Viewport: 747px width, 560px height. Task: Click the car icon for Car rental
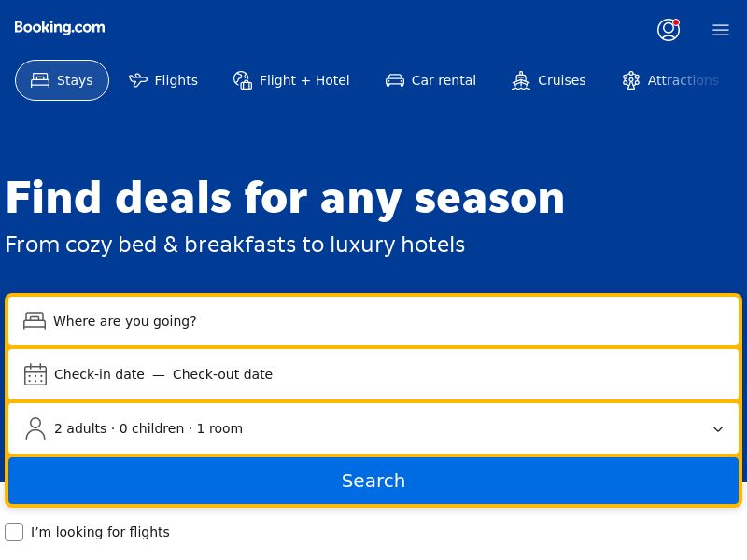(x=395, y=80)
